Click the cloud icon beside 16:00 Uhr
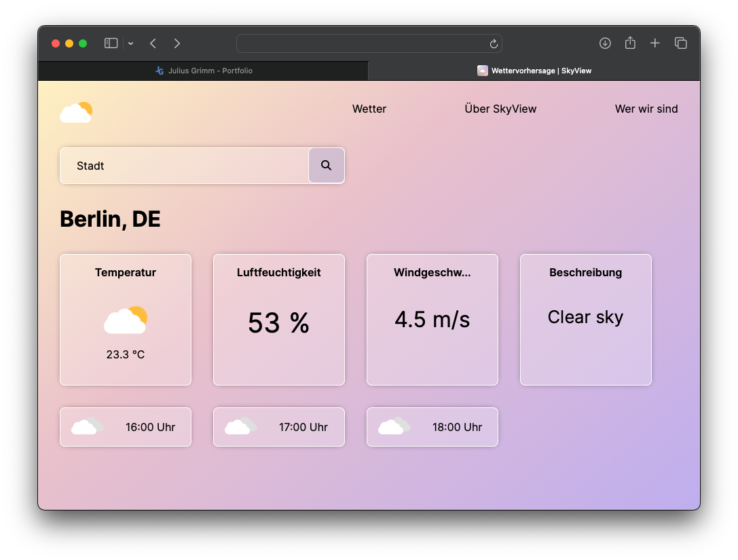This screenshot has height=560, width=738. coord(88,426)
